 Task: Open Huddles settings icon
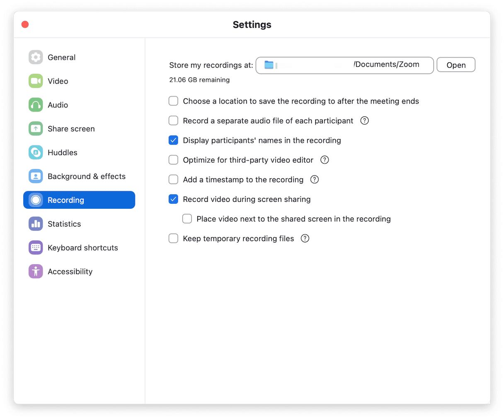pos(36,152)
